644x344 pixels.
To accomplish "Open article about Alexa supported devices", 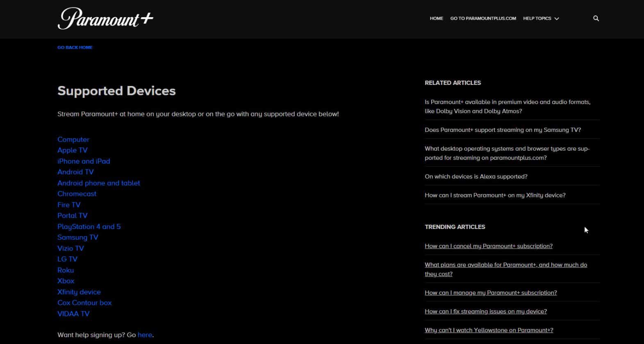I will click(476, 177).
